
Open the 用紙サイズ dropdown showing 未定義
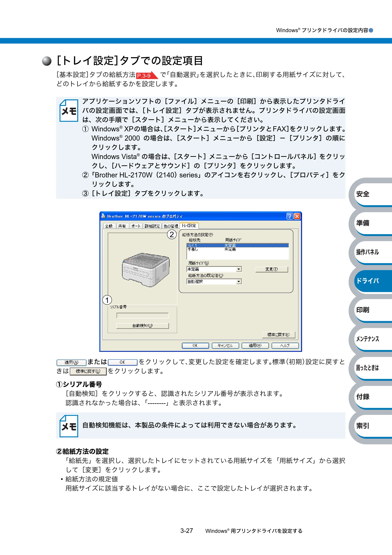pyautogui.click(x=214, y=269)
